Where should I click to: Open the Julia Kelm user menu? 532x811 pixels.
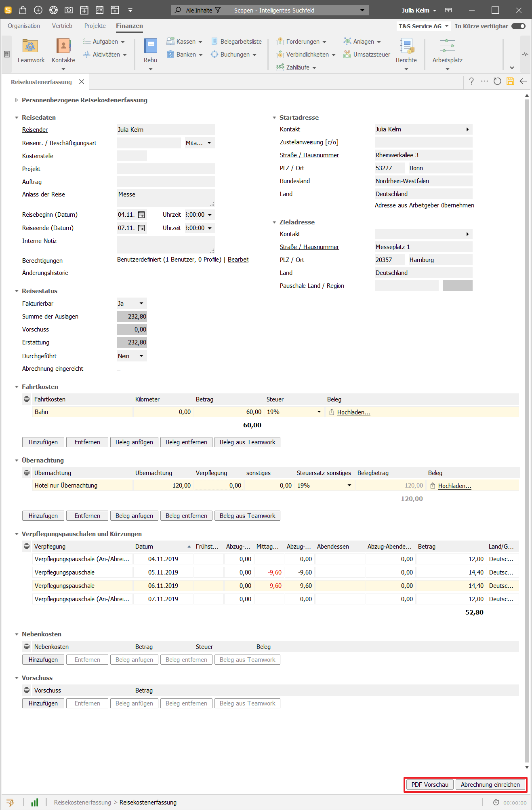(x=419, y=11)
